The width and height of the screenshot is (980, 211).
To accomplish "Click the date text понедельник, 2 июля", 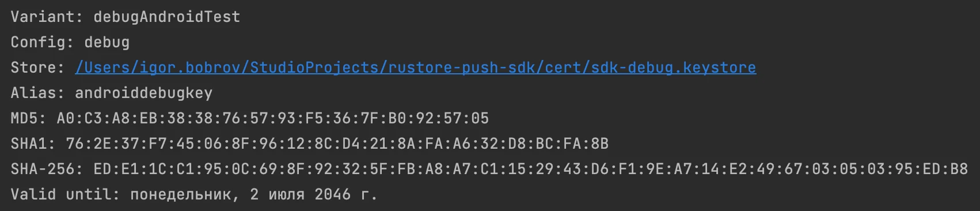I will click(218, 194).
